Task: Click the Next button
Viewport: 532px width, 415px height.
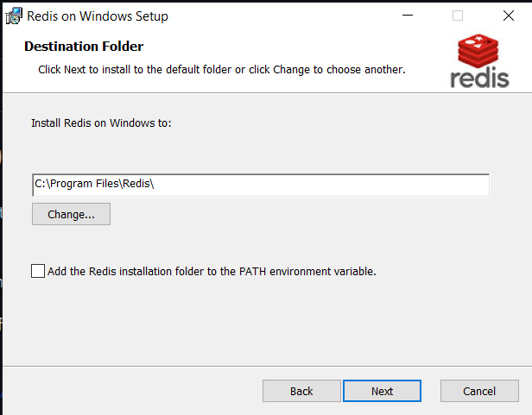Action: pos(382,391)
